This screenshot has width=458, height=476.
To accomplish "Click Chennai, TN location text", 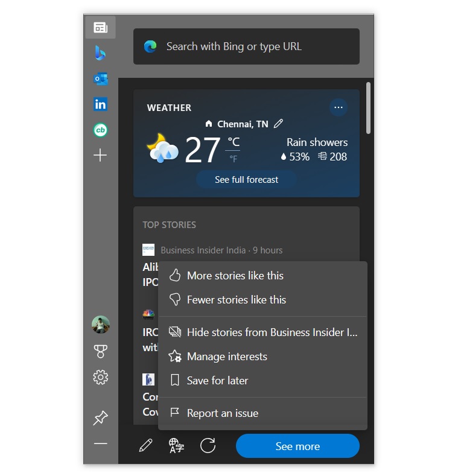I will [x=243, y=124].
